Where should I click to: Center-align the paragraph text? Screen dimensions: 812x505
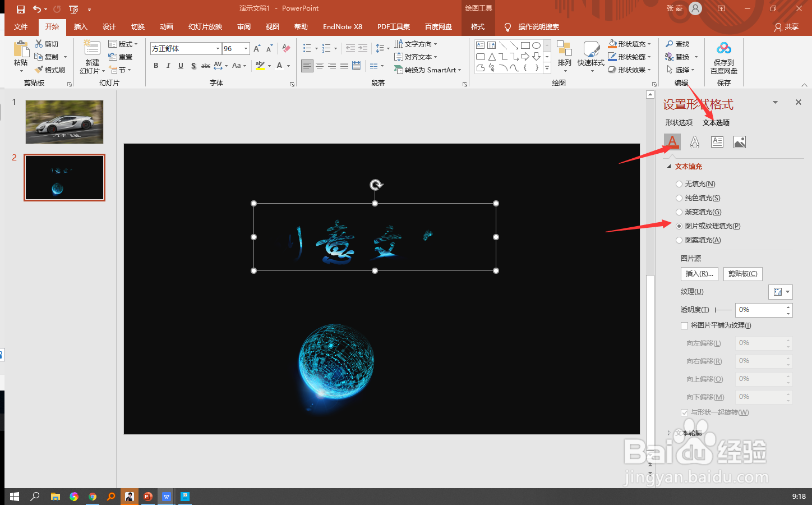click(320, 66)
